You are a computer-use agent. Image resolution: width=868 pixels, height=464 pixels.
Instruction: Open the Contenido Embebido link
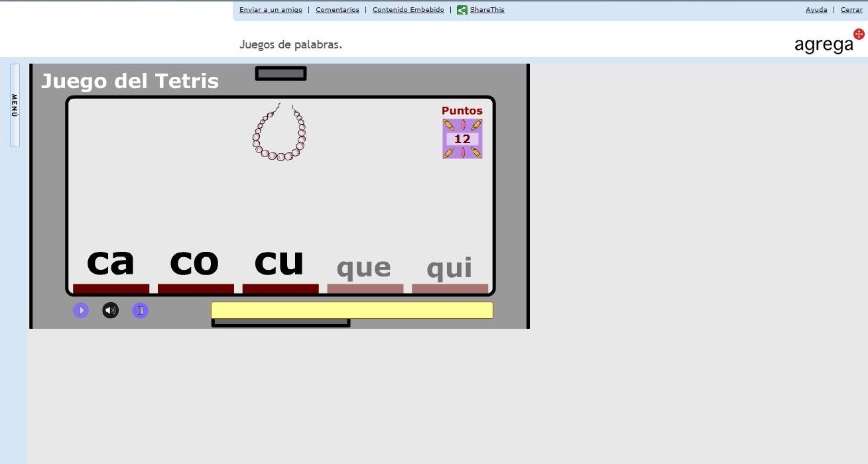[x=408, y=9]
